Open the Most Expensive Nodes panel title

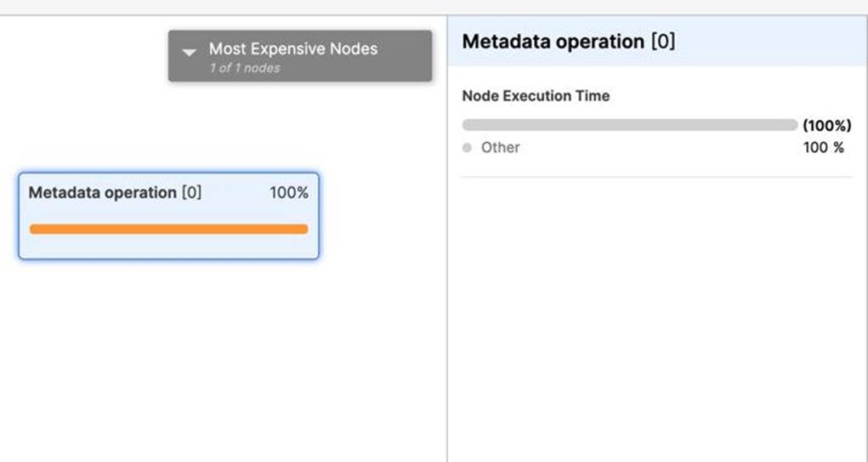(293, 49)
